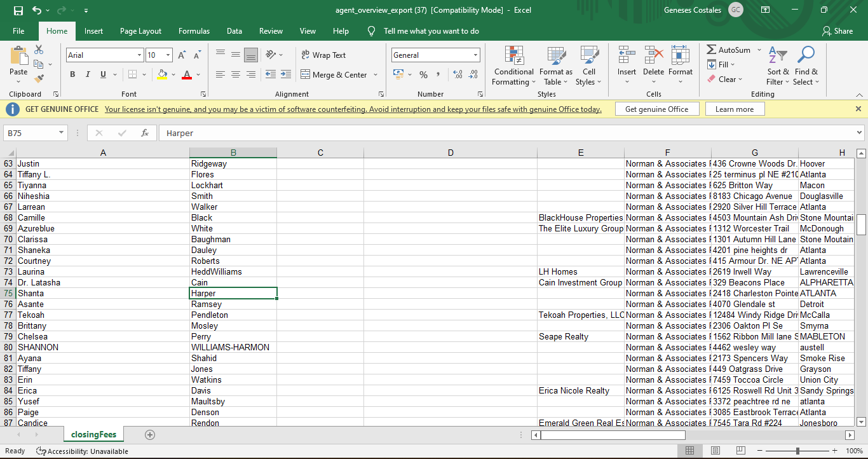Expand the Name Box dropdown arrow

(61, 133)
